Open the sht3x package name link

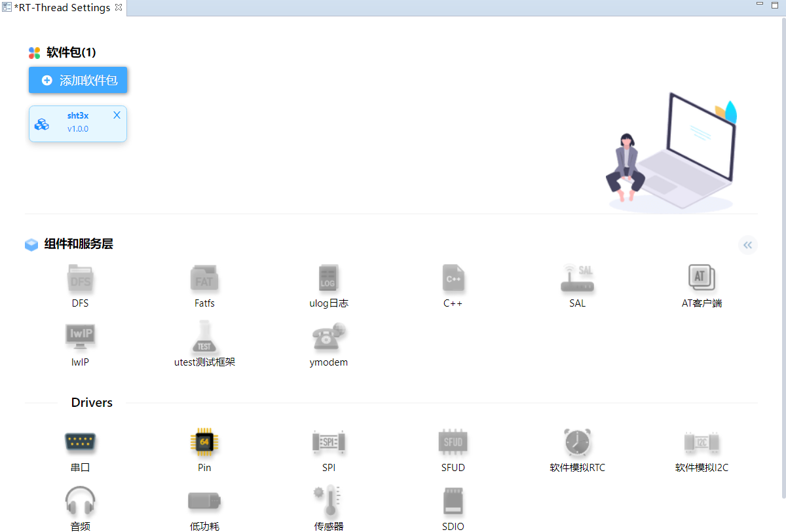point(78,115)
